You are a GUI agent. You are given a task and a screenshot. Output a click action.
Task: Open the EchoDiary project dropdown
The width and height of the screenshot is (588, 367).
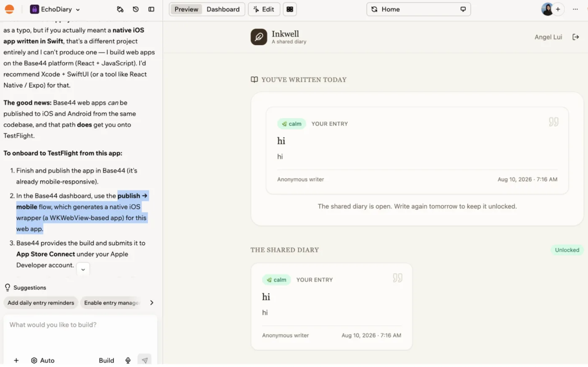[x=55, y=9]
